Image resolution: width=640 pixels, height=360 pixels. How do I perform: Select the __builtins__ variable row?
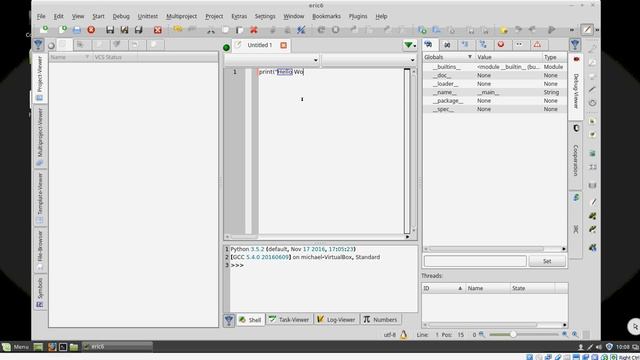495,67
